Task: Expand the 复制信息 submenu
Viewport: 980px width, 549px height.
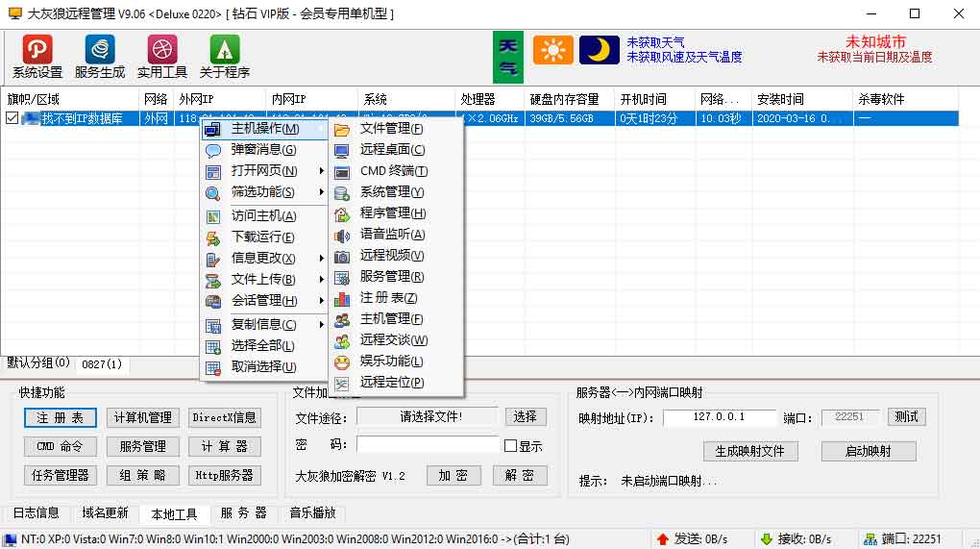Action: pos(264,325)
